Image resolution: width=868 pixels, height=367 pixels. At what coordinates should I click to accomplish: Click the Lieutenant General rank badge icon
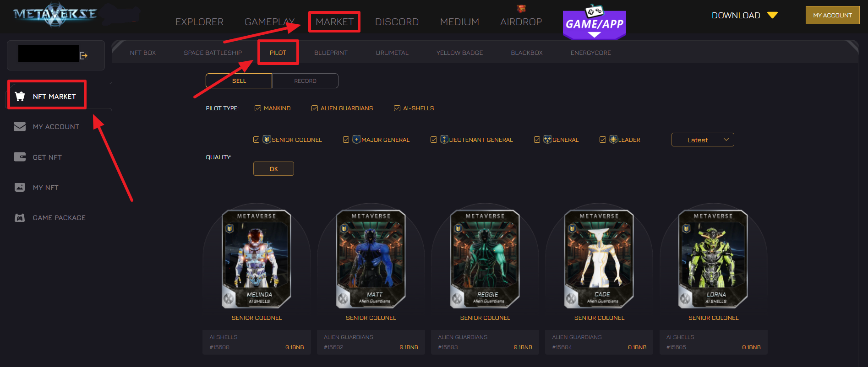click(x=444, y=139)
